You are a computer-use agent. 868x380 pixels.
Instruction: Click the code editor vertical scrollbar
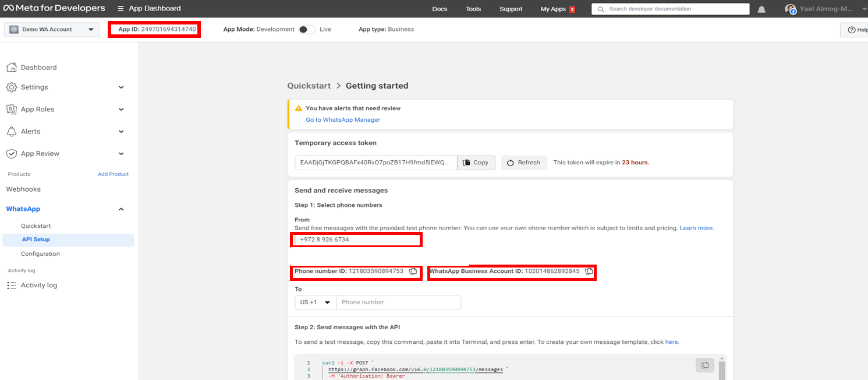[x=722, y=370]
